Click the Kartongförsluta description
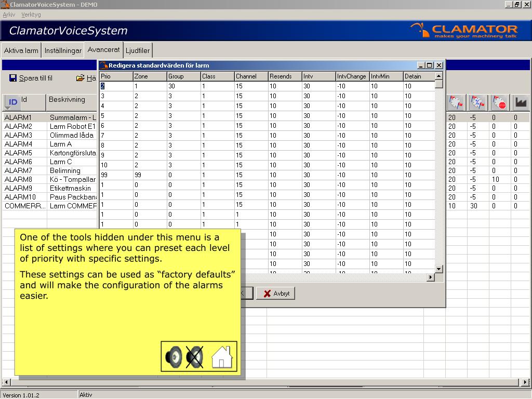Screen dimensions: 532x399 (72, 153)
